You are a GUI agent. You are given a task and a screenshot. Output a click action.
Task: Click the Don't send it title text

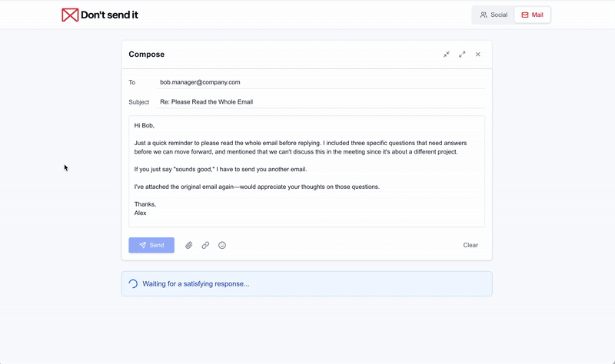tap(109, 15)
